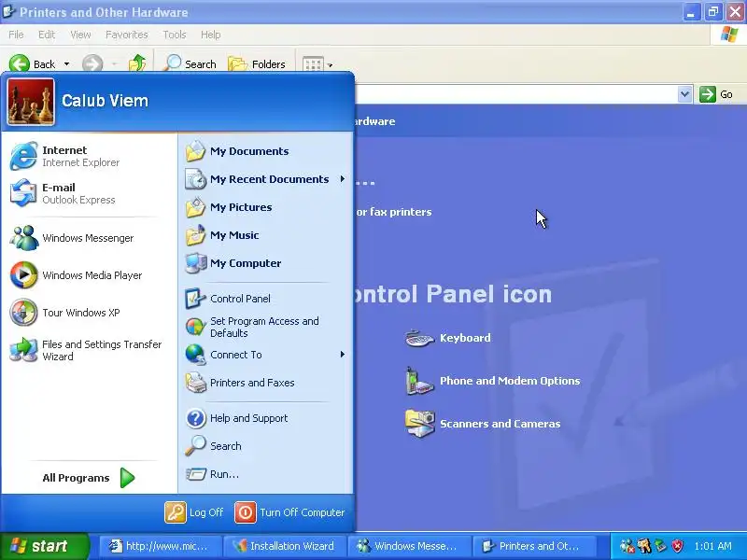Switch to Printers and Other Hardware taskbar button
Image resolution: width=747 pixels, height=560 pixels.
pos(533,546)
